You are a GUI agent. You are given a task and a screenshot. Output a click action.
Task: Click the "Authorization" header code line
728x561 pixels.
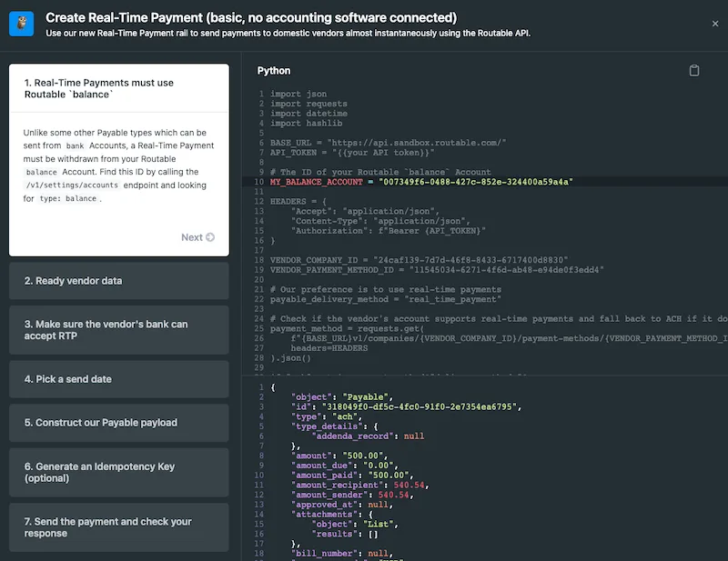389,231
